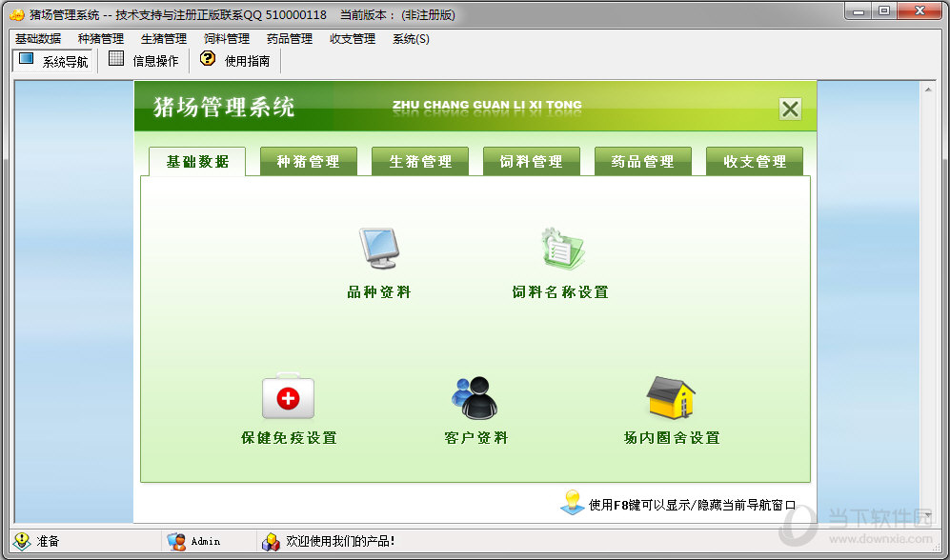
Task: Click the application icon in title bar
Action: 17,14
